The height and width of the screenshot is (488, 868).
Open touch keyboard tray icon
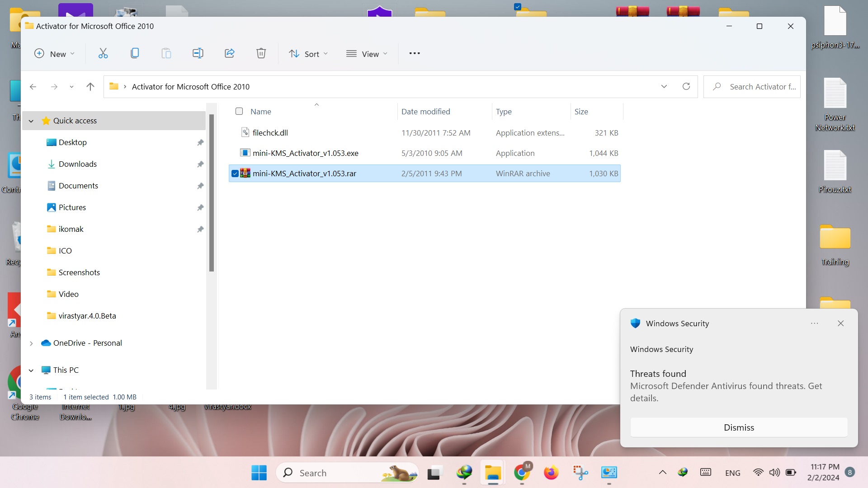[706, 473]
